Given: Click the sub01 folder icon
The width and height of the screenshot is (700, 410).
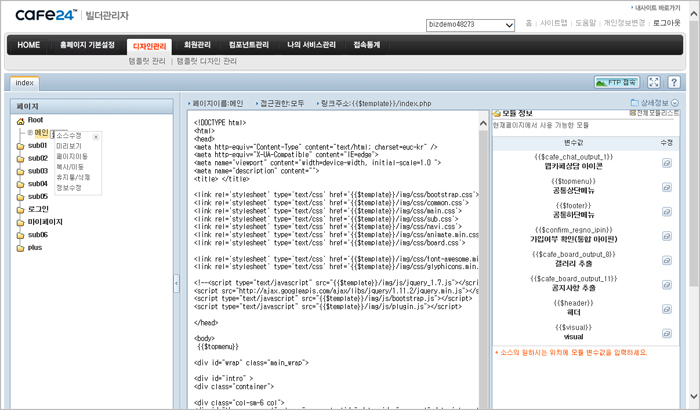Looking at the screenshot, I should click(20, 146).
